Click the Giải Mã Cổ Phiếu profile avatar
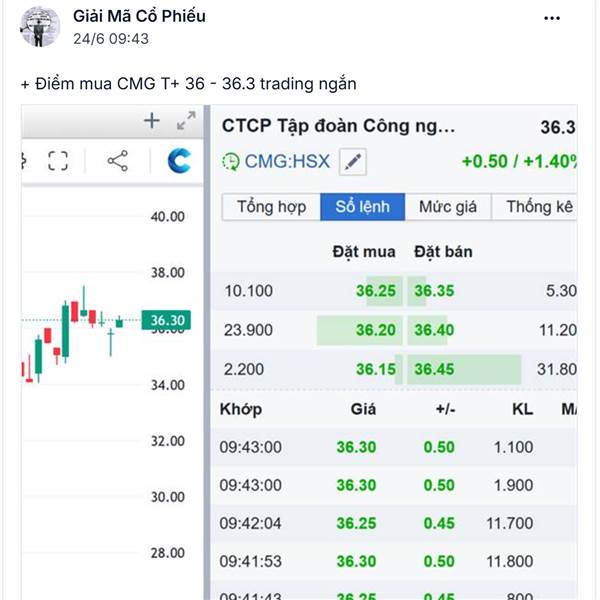The image size is (600, 600). (40, 26)
